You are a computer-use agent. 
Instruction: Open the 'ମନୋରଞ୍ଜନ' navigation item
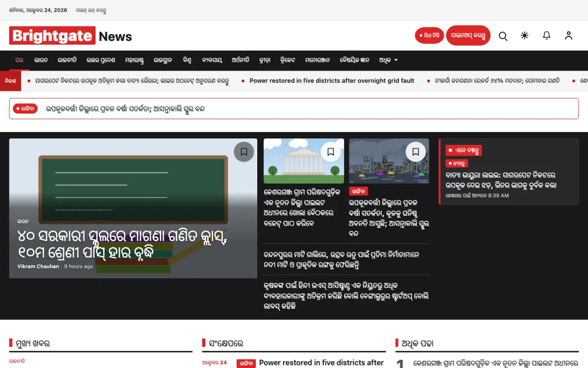click(x=318, y=60)
